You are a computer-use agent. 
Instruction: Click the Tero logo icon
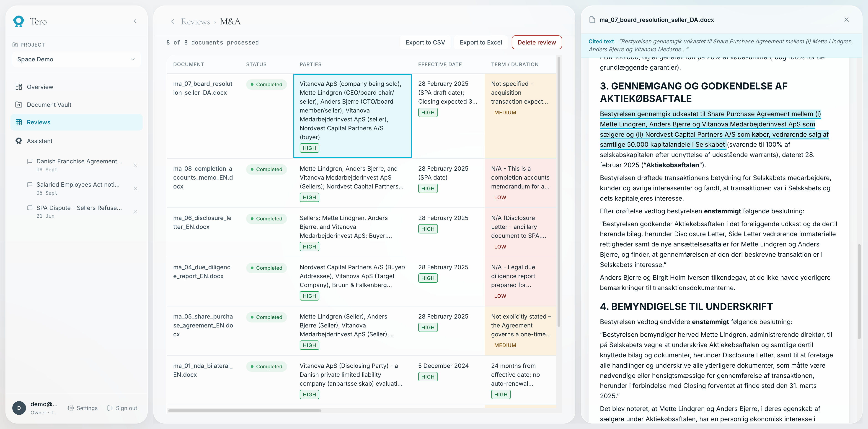pyautogui.click(x=18, y=21)
